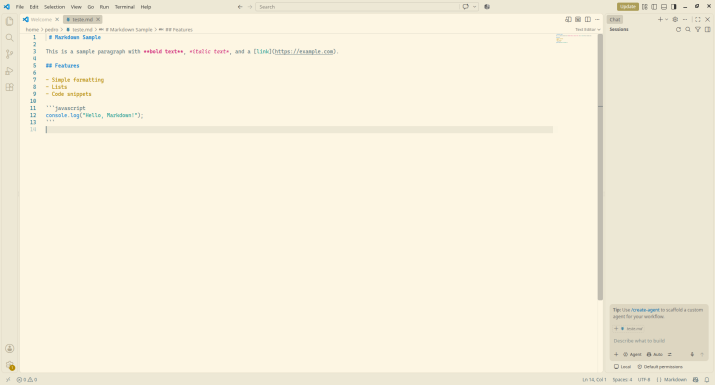The width and height of the screenshot is (715, 385).
Task: Select the teste.md editor tab
Action: tap(82, 20)
